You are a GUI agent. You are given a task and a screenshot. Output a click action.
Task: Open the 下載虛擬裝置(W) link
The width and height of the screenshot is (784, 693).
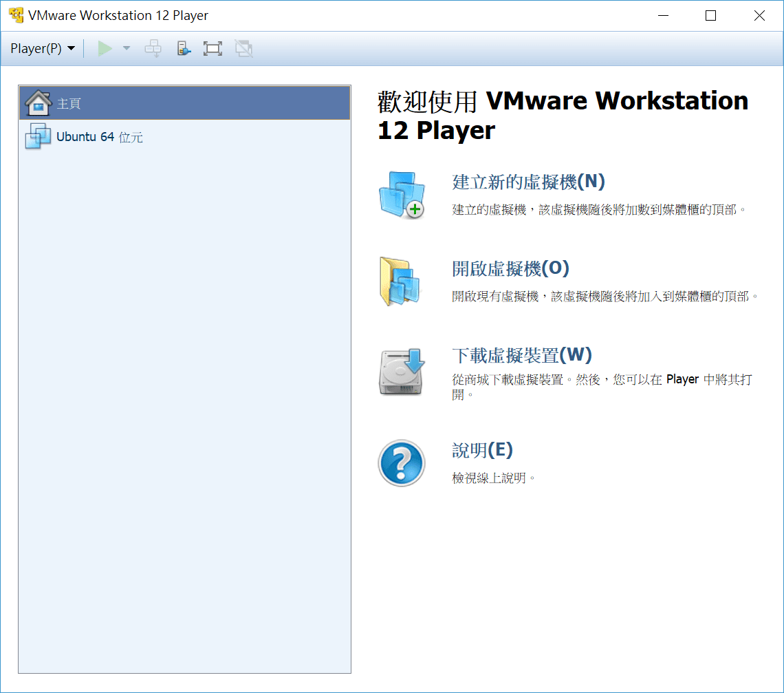522,355
